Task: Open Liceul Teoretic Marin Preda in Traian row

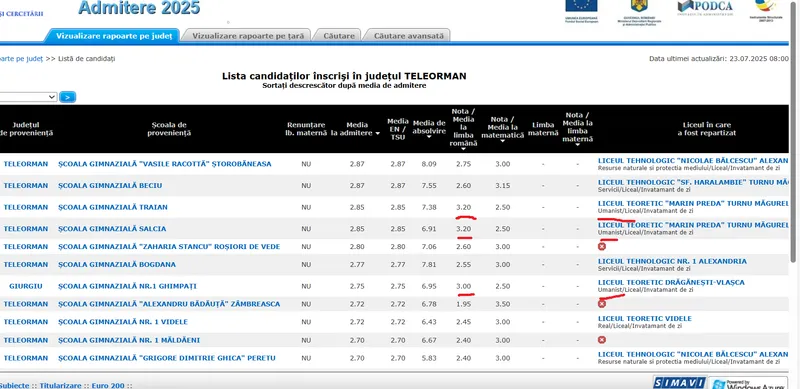Action: point(693,203)
